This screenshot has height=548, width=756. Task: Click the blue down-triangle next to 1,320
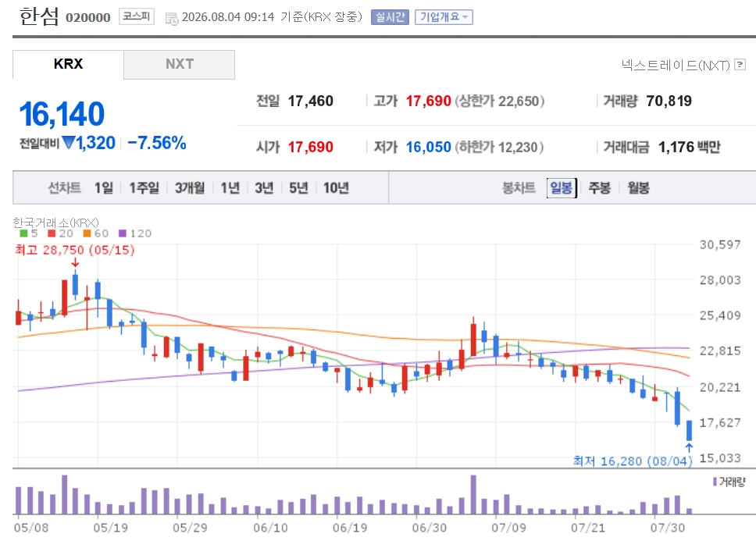click(x=69, y=143)
